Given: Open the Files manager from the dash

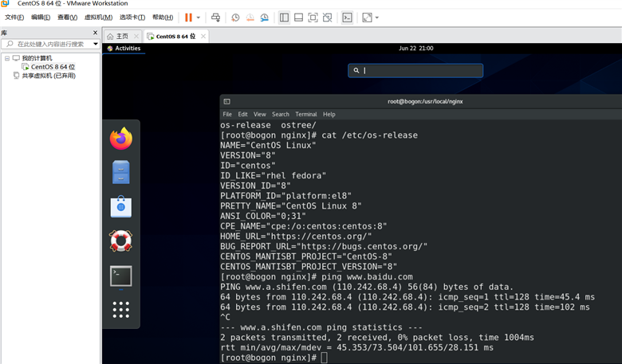Looking at the screenshot, I should (x=121, y=172).
